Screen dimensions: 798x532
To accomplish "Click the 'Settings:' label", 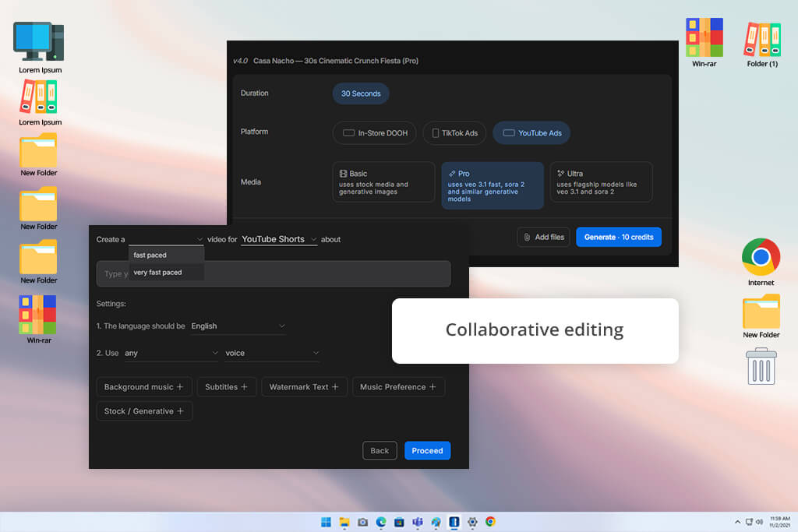I will [111, 304].
